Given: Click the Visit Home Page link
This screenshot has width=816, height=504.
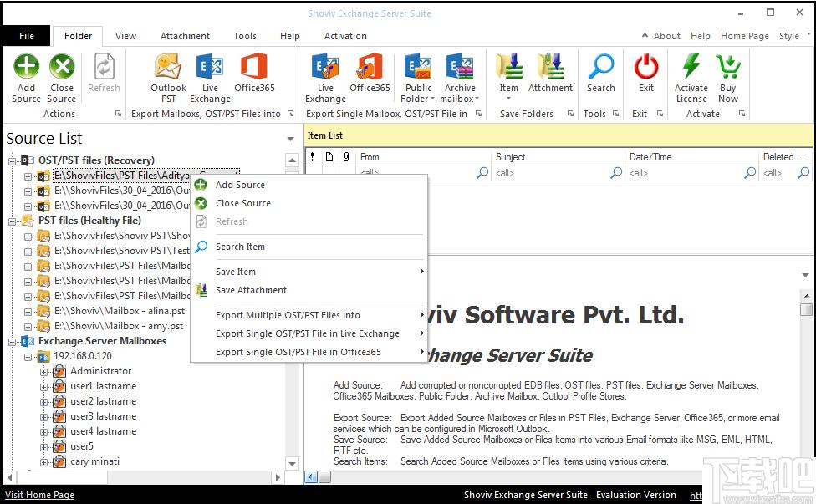Looking at the screenshot, I should tap(39, 495).
